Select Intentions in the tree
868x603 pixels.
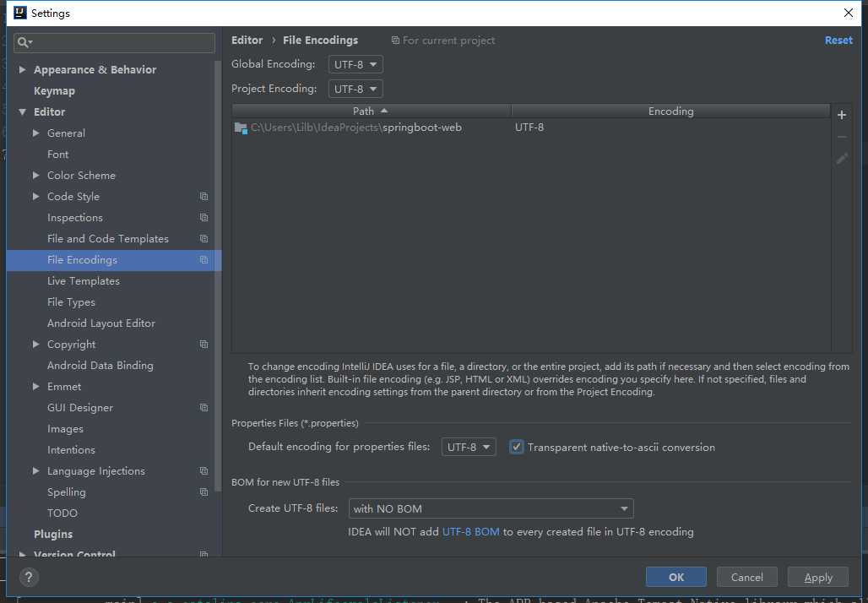tap(72, 449)
